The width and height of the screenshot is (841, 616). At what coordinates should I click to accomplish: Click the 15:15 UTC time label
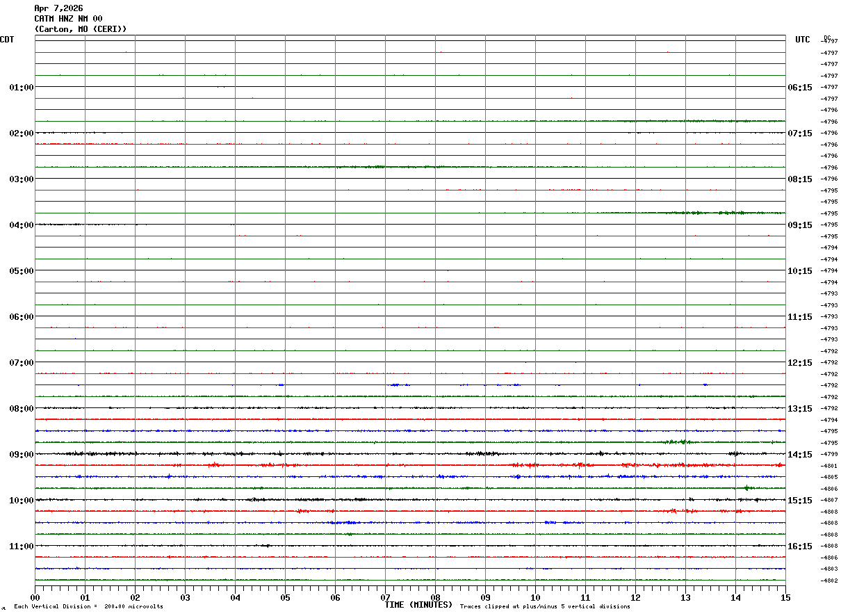coord(800,501)
